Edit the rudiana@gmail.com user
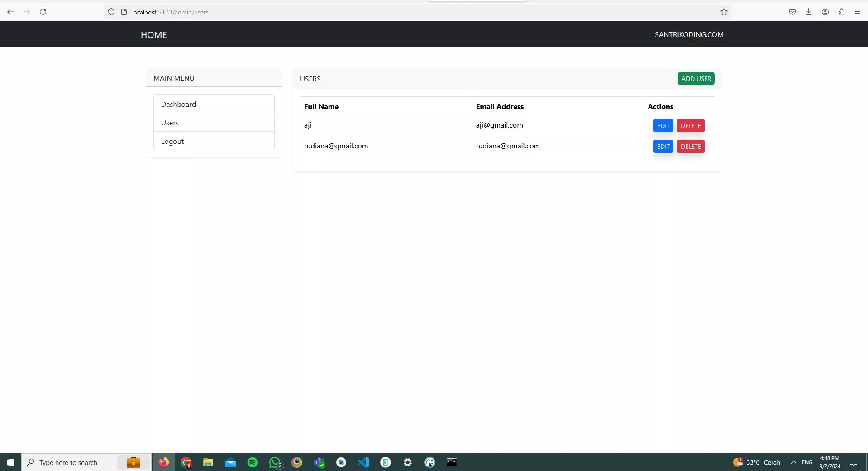Screen dimensions: 868x471 tap(663, 147)
